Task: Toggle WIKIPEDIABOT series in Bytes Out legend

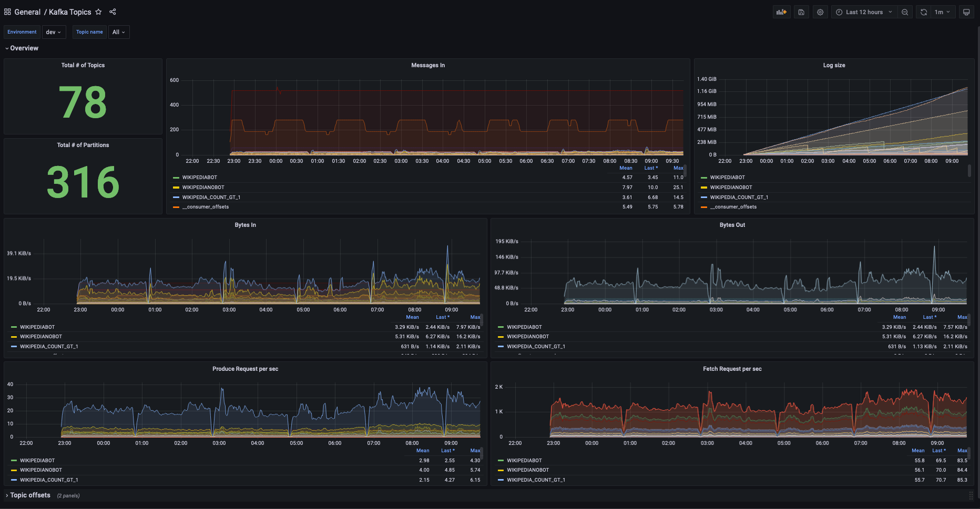Action: point(524,327)
